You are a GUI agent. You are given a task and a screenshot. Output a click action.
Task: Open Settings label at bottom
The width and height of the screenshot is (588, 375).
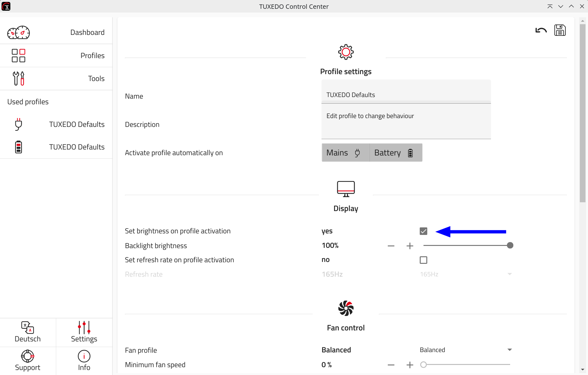(84, 339)
